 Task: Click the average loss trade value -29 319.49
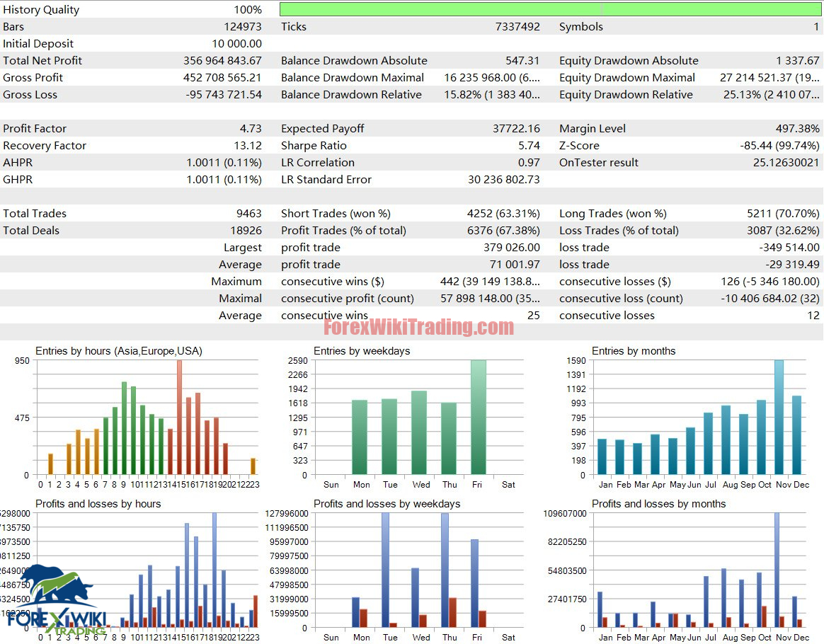(792, 265)
